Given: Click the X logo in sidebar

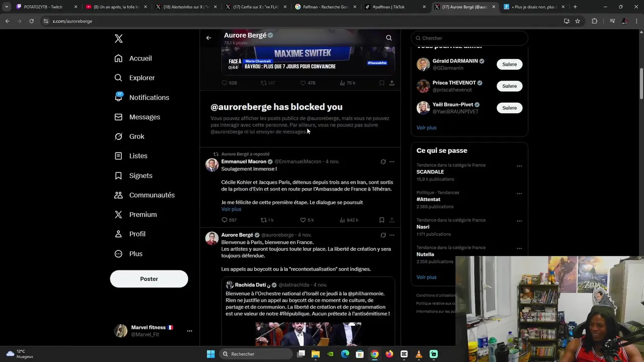Looking at the screenshot, I should (119, 39).
